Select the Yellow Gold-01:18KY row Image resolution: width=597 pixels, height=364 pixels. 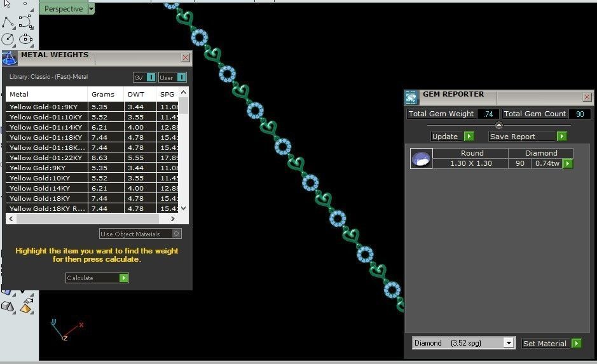click(x=92, y=137)
